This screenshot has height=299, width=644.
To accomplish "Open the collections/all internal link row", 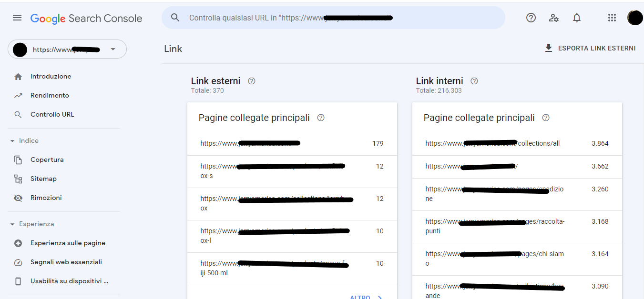I will click(492, 143).
